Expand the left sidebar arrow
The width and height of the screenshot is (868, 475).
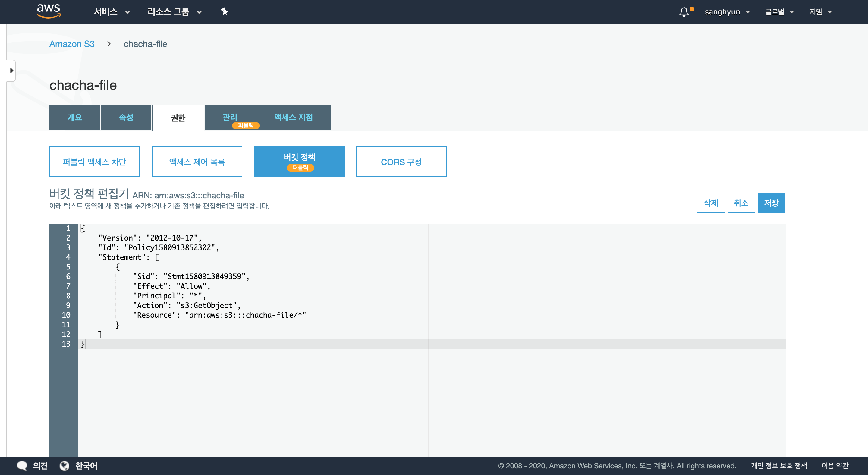coord(11,71)
